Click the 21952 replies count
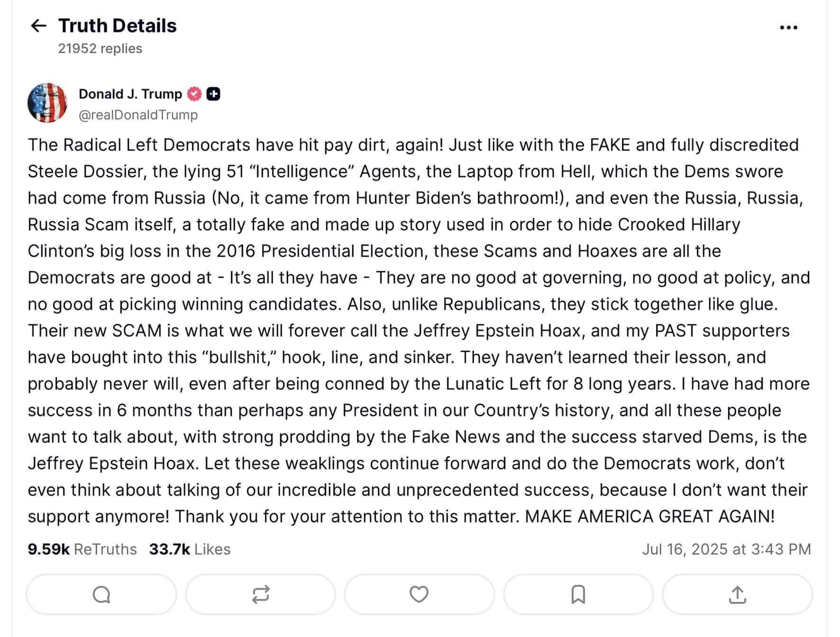This screenshot has height=637, width=840. tap(100, 48)
